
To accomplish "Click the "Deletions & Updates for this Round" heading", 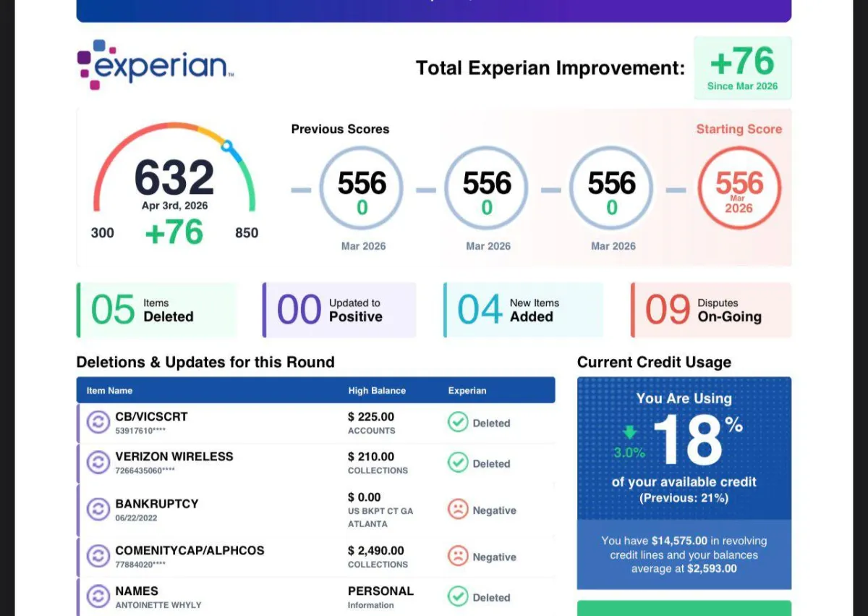I will tap(205, 362).
